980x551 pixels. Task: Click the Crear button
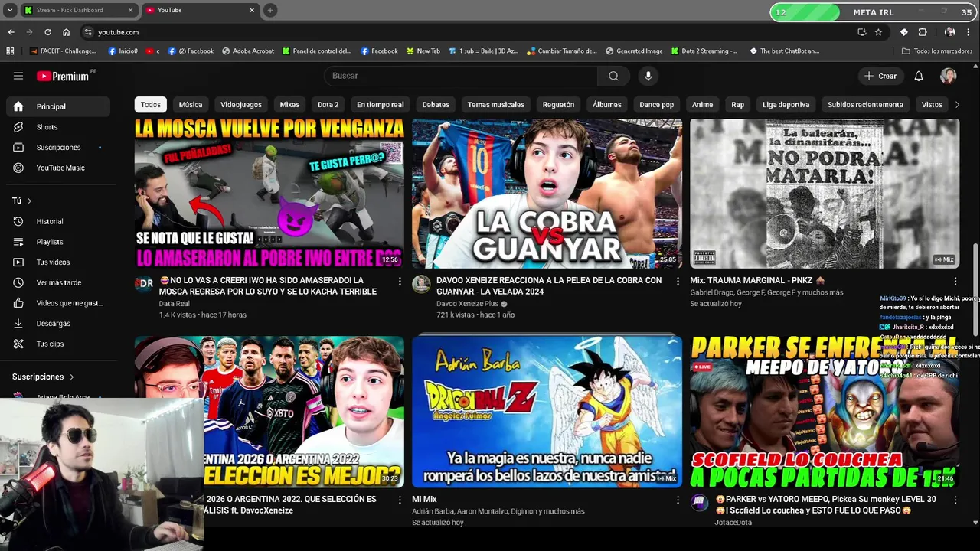(x=880, y=76)
